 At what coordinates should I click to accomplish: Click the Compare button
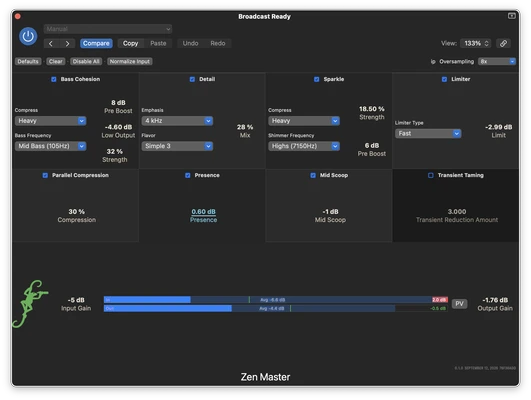click(x=96, y=43)
